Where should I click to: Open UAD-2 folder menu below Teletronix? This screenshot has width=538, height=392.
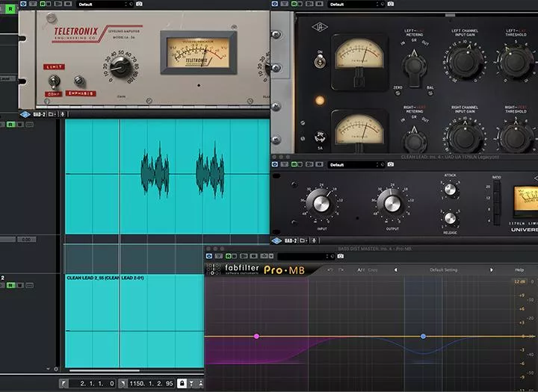(x=52, y=114)
